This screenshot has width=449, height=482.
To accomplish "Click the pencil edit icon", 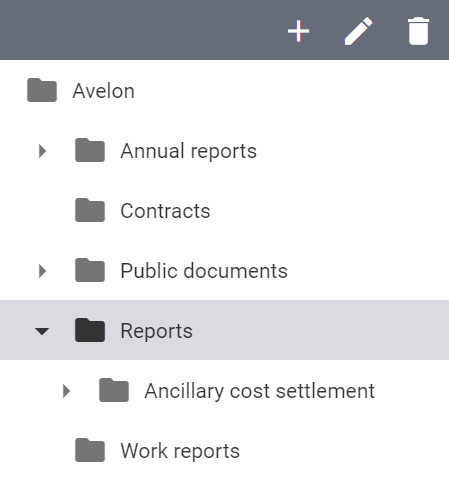I will pyautogui.click(x=358, y=31).
